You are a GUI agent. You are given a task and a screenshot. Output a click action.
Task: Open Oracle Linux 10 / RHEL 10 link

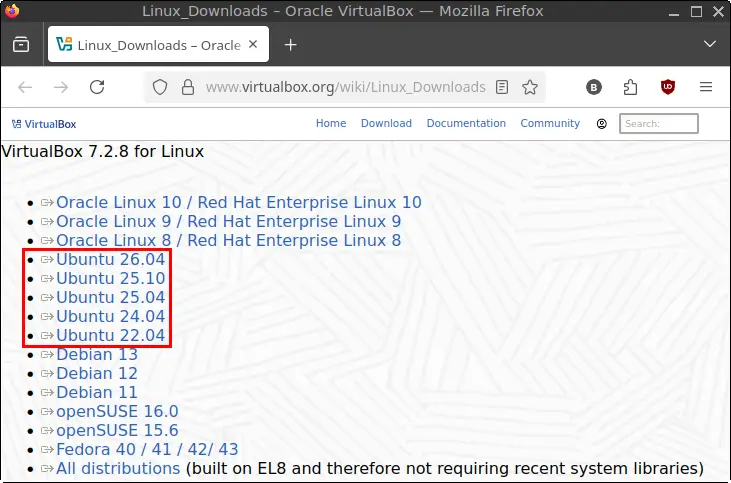(x=239, y=202)
